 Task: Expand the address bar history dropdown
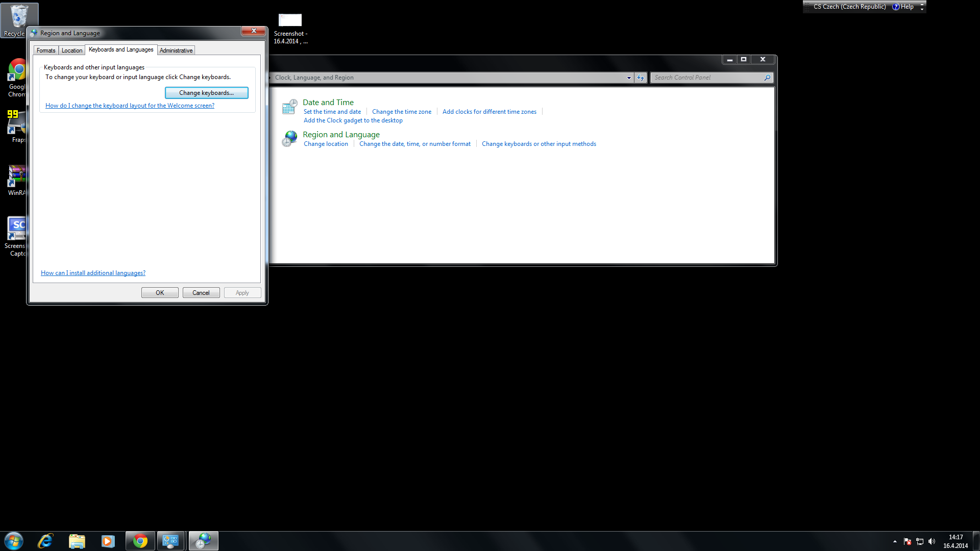[628, 78]
